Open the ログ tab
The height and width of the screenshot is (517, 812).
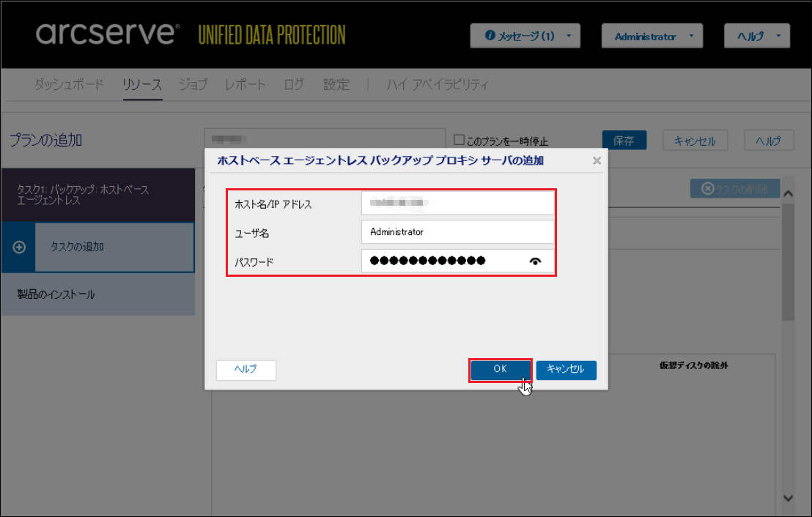coord(294,83)
